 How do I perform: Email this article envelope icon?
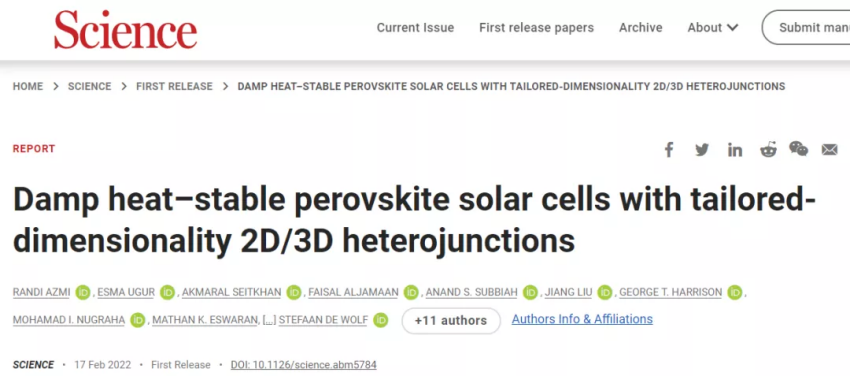point(829,150)
